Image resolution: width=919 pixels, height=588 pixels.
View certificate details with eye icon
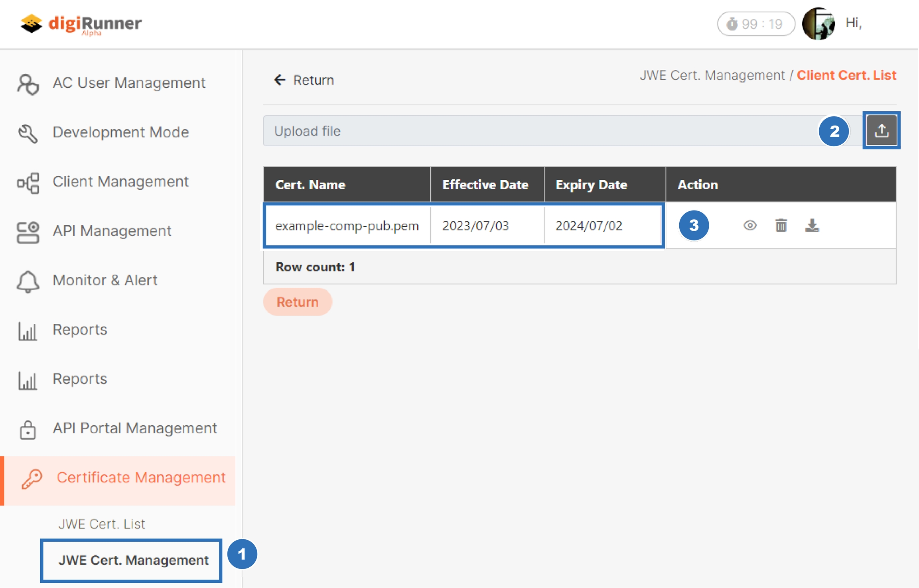click(x=750, y=226)
